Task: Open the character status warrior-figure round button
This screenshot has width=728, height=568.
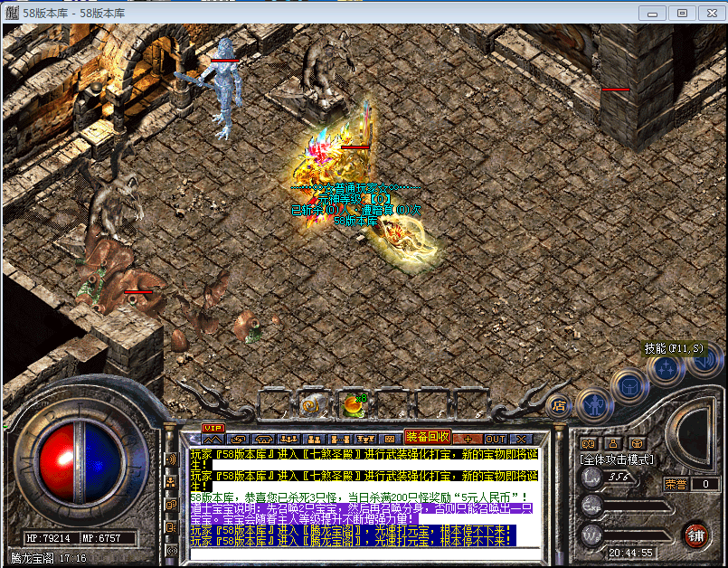Action: point(594,405)
